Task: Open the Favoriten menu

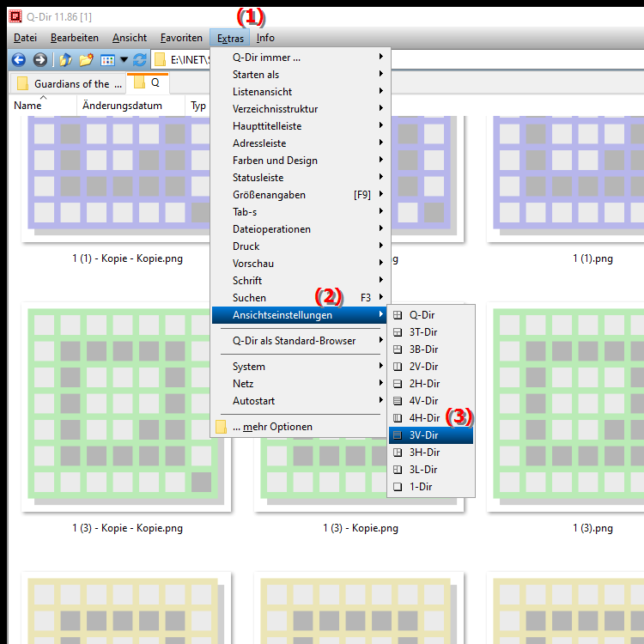Action: 181,38
